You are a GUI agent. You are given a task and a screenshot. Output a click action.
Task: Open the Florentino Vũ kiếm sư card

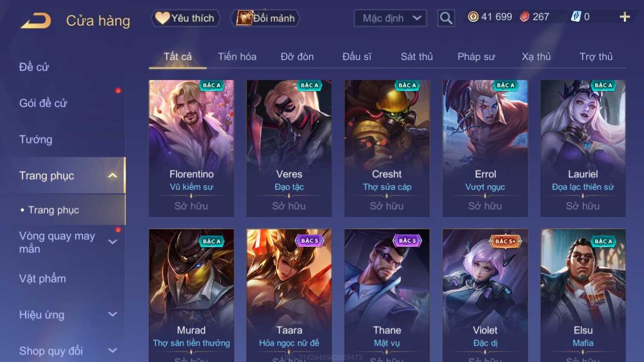click(191, 148)
